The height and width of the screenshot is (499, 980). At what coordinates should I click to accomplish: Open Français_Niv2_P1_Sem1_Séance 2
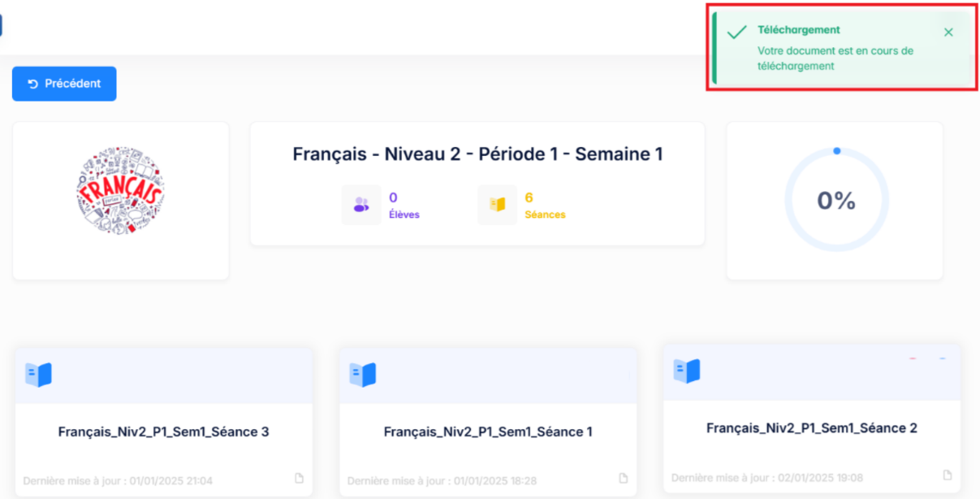click(812, 427)
